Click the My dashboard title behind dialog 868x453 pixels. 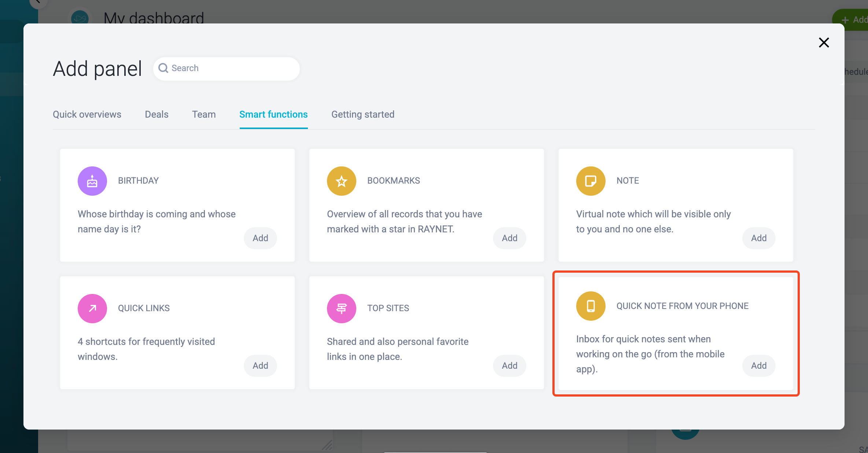[154, 18]
